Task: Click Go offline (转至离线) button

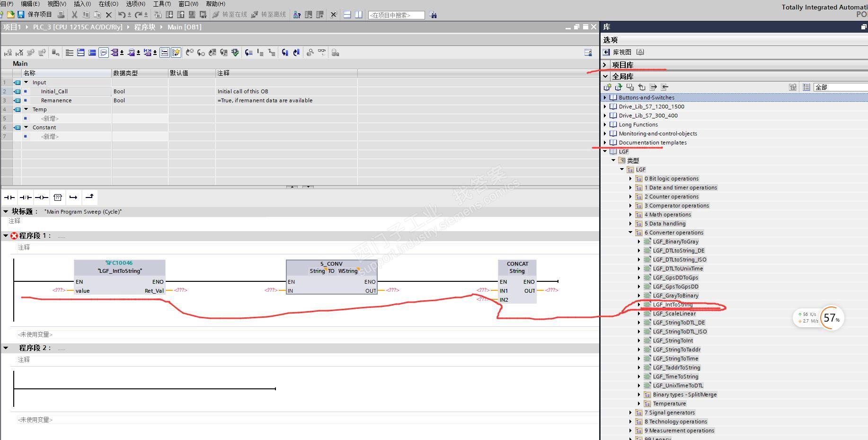Action: (x=268, y=15)
